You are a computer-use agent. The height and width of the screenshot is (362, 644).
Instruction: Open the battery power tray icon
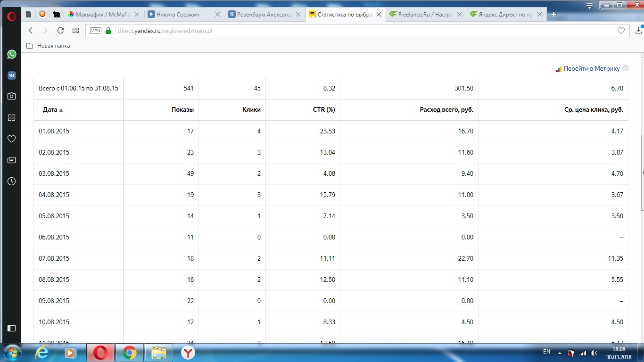coord(571,353)
